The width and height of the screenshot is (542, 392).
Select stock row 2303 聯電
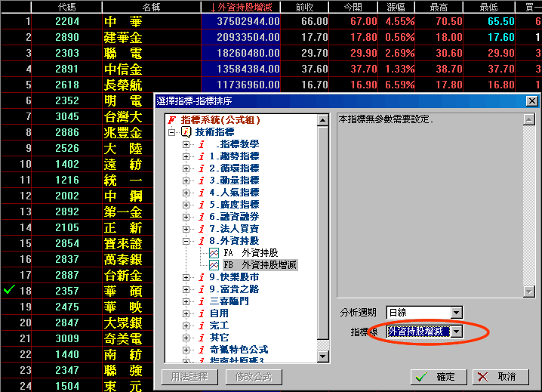pyautogui.click(x=271, y=54)
